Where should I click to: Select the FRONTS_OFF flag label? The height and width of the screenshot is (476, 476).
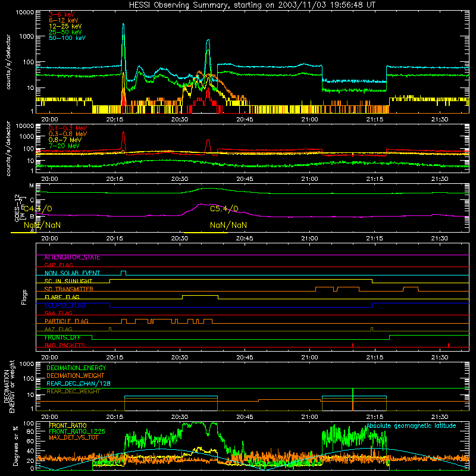(62, 337)
